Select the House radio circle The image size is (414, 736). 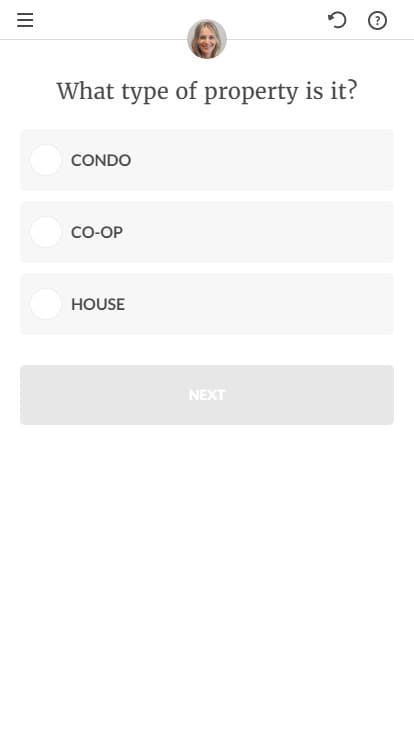click(46, 304)
